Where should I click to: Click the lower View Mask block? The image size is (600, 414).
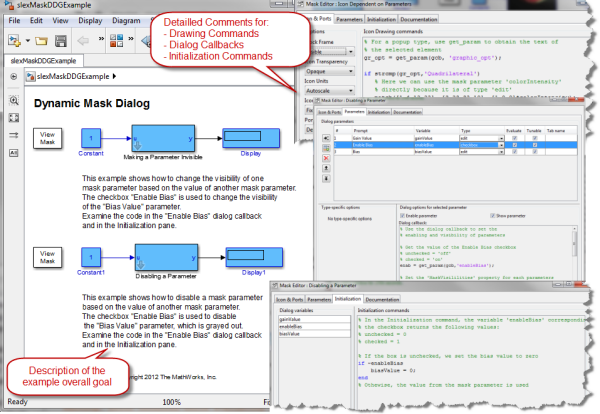click(x=47, y=257)
